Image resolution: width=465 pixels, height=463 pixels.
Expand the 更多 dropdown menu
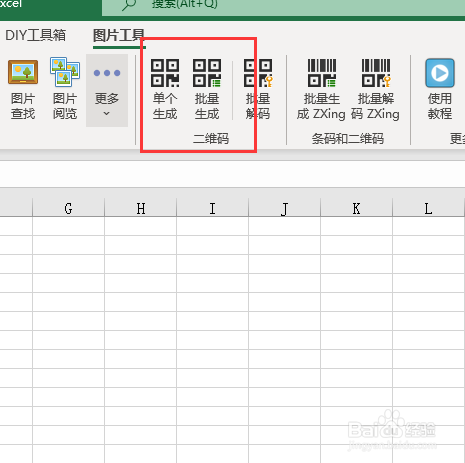(107, 90)
